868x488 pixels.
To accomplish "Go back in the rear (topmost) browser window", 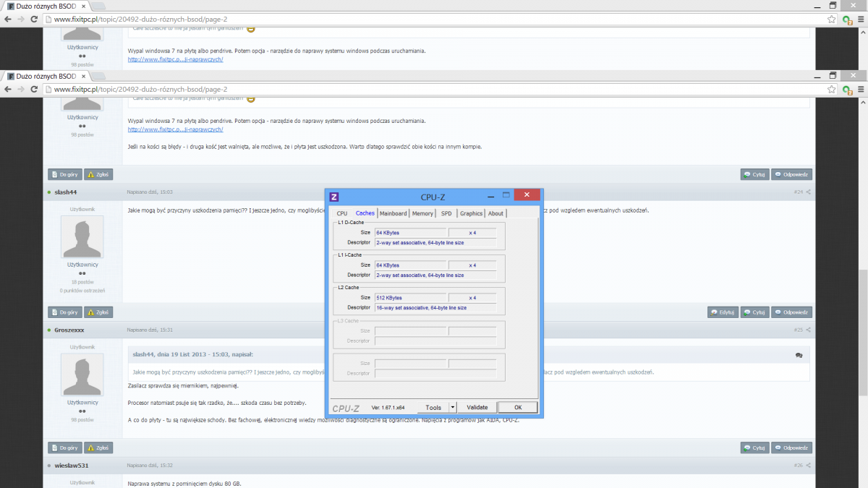I will [8, 19].
